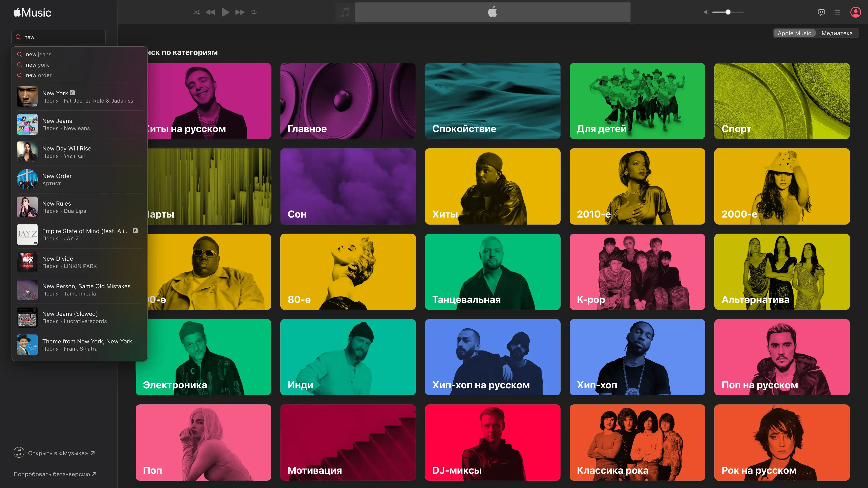The height and width of the screenshot is (488, 868).
Task: Choose the "new jeans" search suggestion
Action: click(39, 54)
